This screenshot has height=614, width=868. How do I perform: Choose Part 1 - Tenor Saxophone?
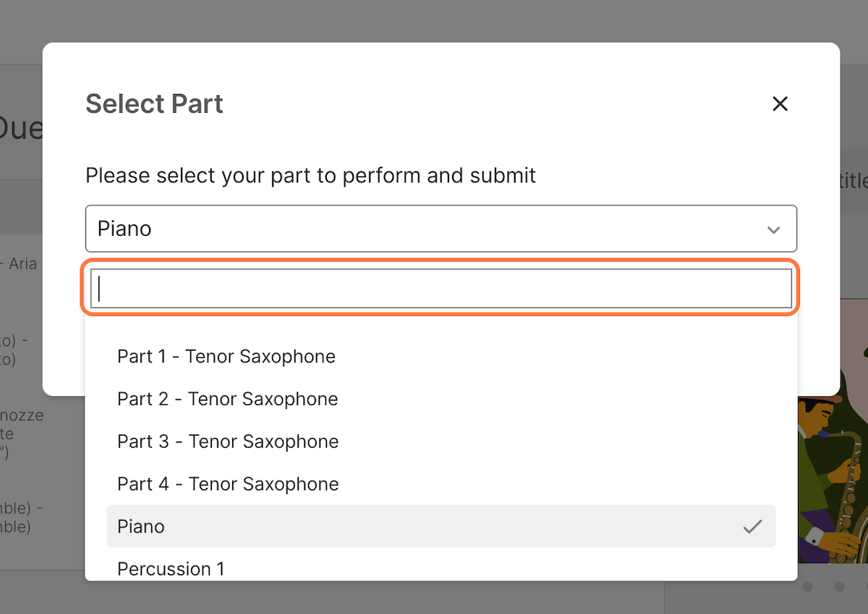coord(441,357)
